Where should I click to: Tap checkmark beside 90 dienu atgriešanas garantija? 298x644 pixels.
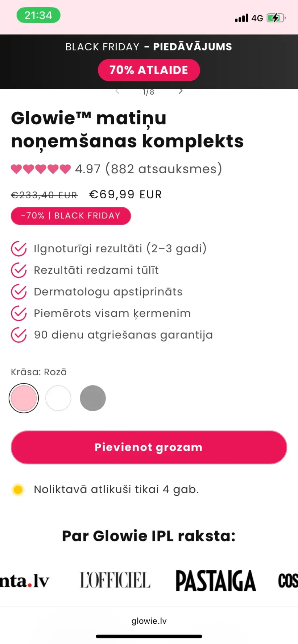19,335
